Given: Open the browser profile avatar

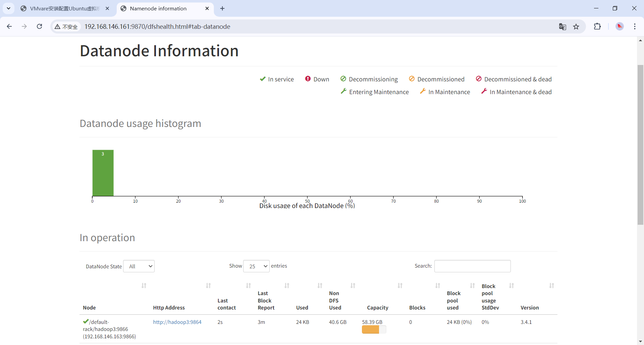Looking at the screenshot, I should tap(620, 26).
